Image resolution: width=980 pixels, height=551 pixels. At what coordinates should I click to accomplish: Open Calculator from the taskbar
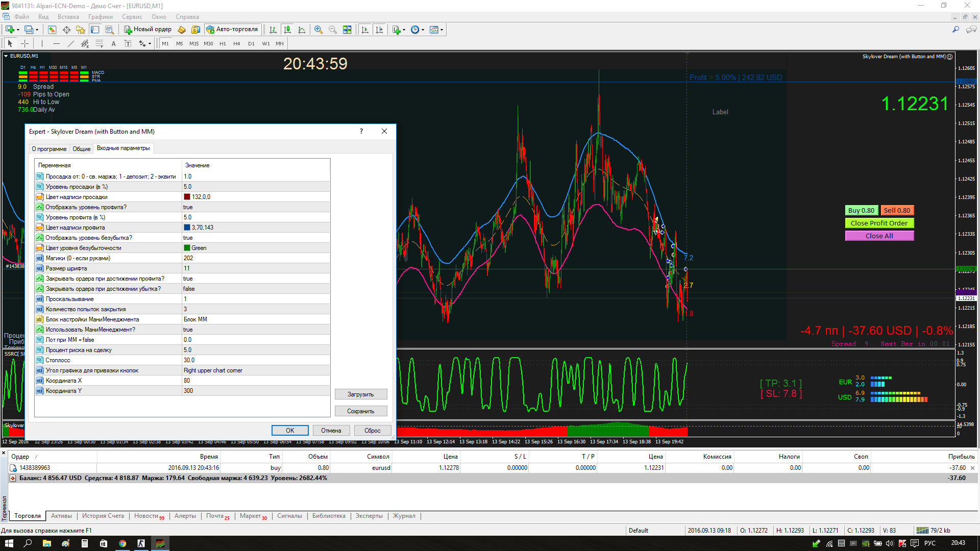point(85,543)
